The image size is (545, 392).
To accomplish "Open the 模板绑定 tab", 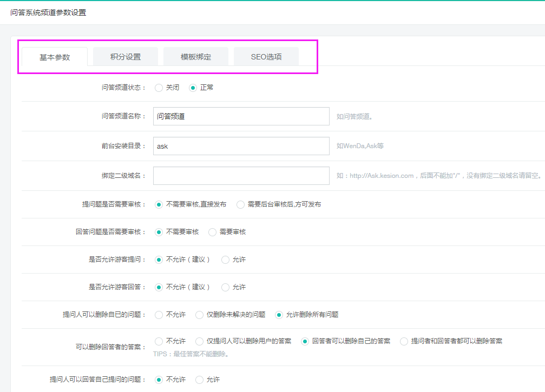I will click(x=196, y=57).
